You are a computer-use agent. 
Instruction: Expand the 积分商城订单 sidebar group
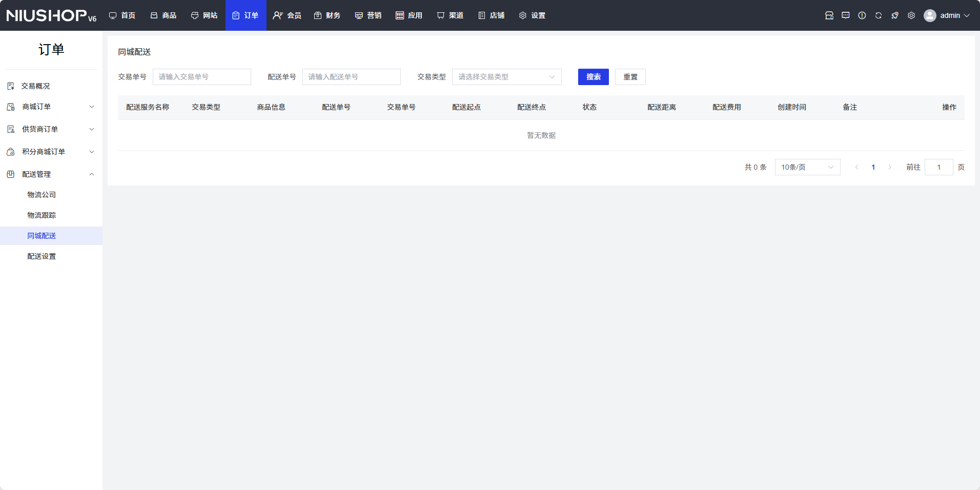coord(51,152)
